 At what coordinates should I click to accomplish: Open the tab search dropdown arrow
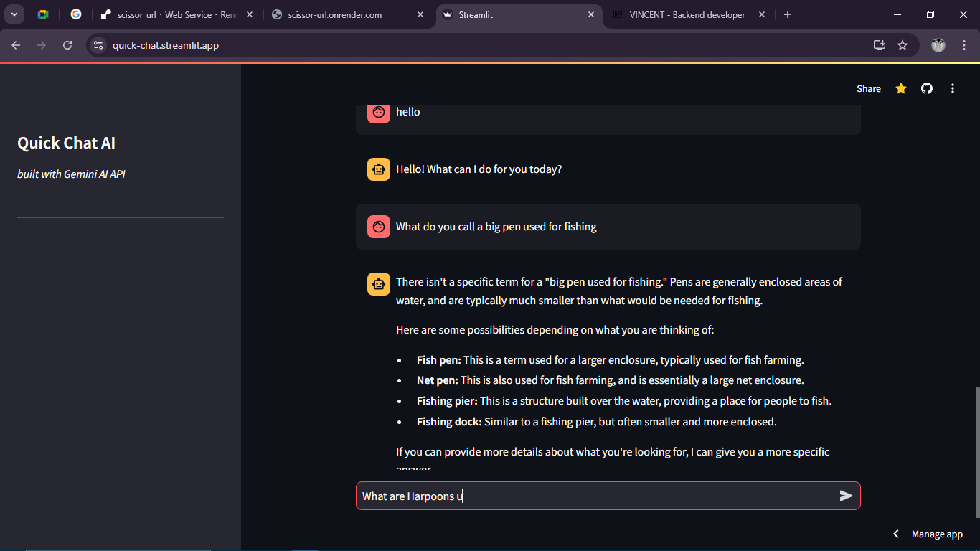(14, 14)
